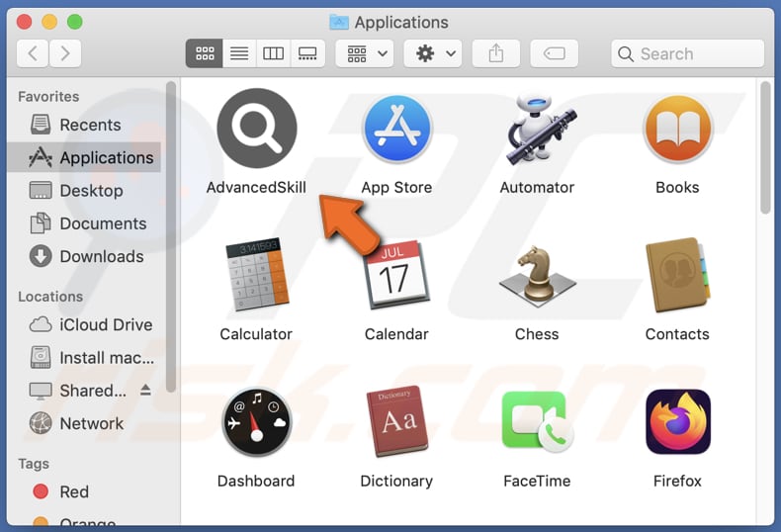Open Downloads in the sidebar
This screenshot has width=781, height=532.
[84, 256]
